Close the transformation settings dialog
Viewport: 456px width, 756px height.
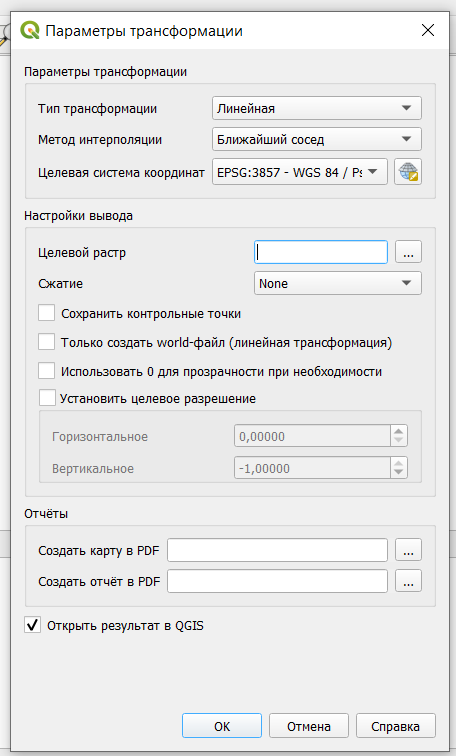click(428, 30)
